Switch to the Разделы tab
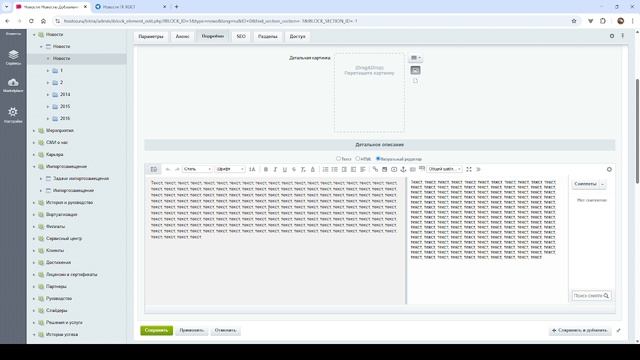This screenshot has width=640, height=360. coord(268,36)
